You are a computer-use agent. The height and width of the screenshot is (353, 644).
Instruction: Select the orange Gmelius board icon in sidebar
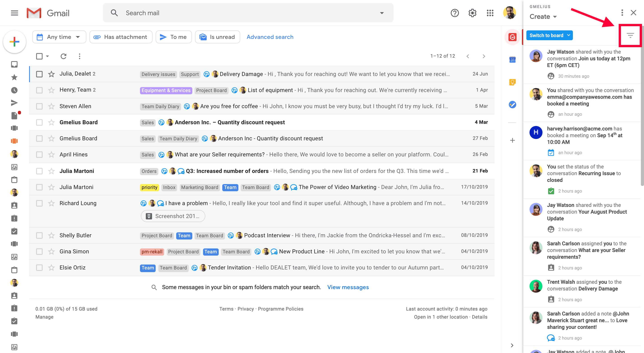pos(14,141)
